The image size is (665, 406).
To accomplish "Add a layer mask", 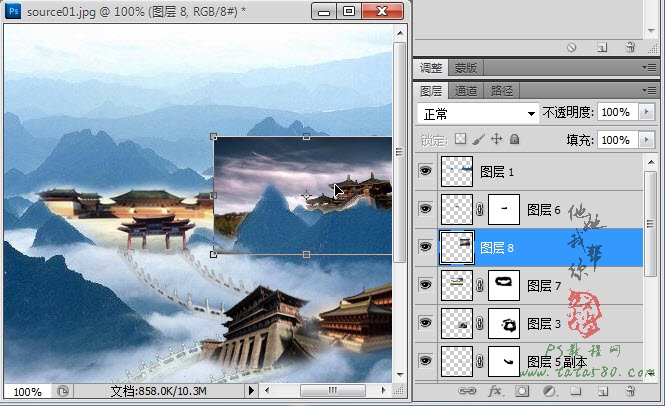I will pos(522,391).
